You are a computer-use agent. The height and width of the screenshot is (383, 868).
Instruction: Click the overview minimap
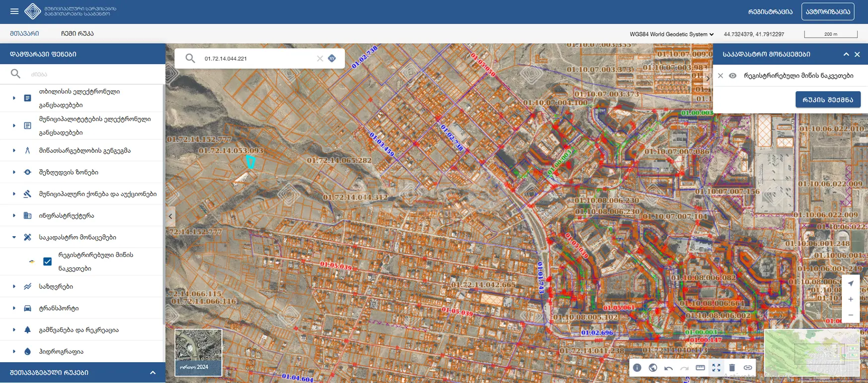[812, 354]
